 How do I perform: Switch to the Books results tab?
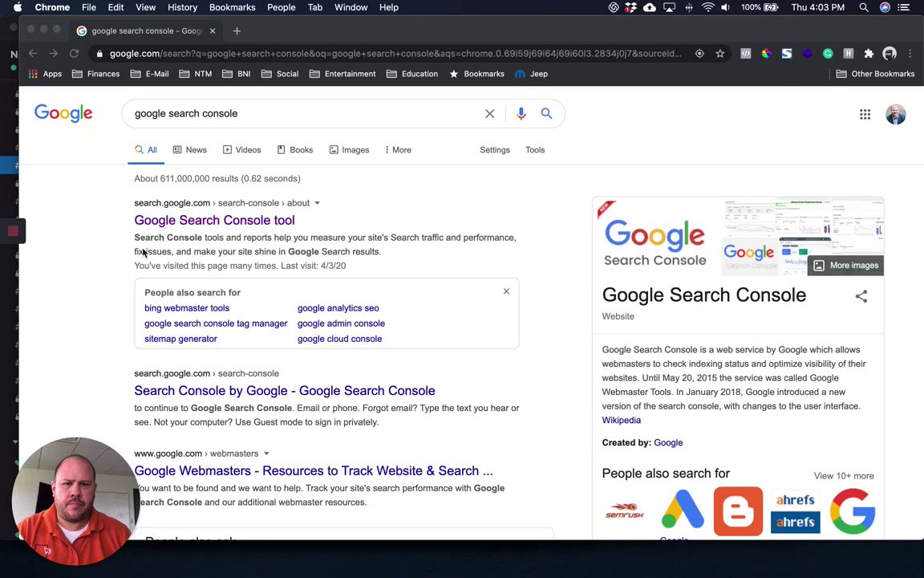pyautogui.click(x=294, y=150)
